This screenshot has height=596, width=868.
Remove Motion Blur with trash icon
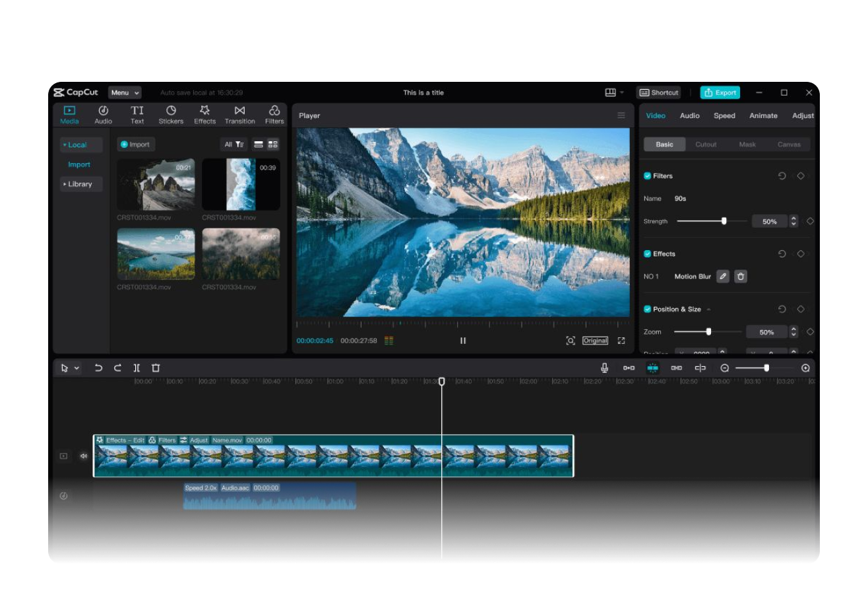tap(741, 277)
